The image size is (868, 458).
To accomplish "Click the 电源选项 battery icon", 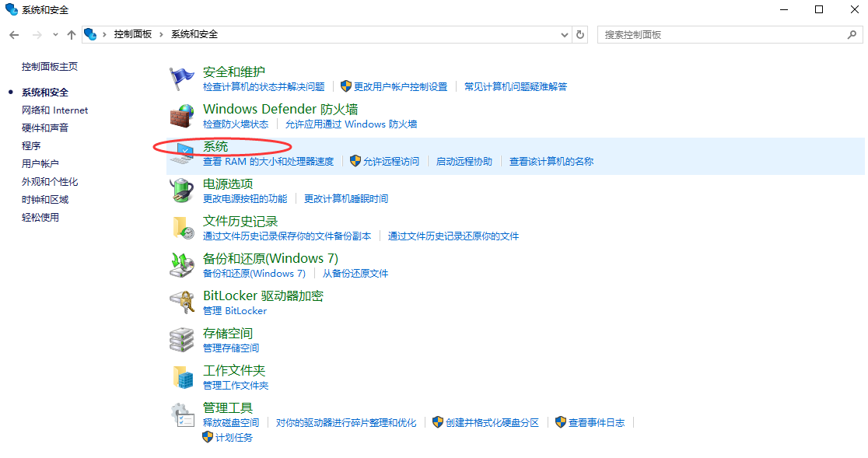I will 180,191.
